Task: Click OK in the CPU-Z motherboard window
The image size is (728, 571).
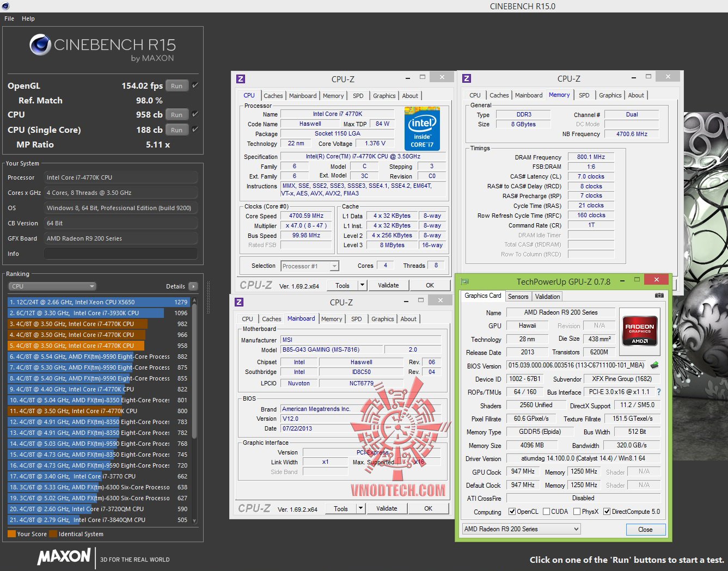Action: (x=429, y=508)
